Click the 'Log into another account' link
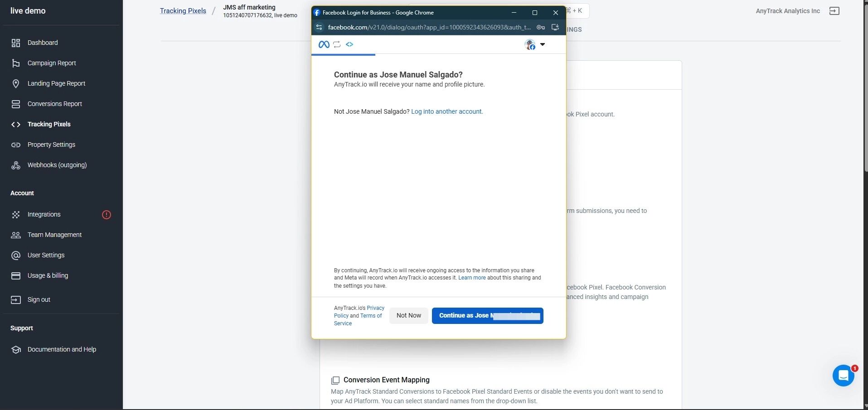The image size is (868, 410). [x=447, y=111]
